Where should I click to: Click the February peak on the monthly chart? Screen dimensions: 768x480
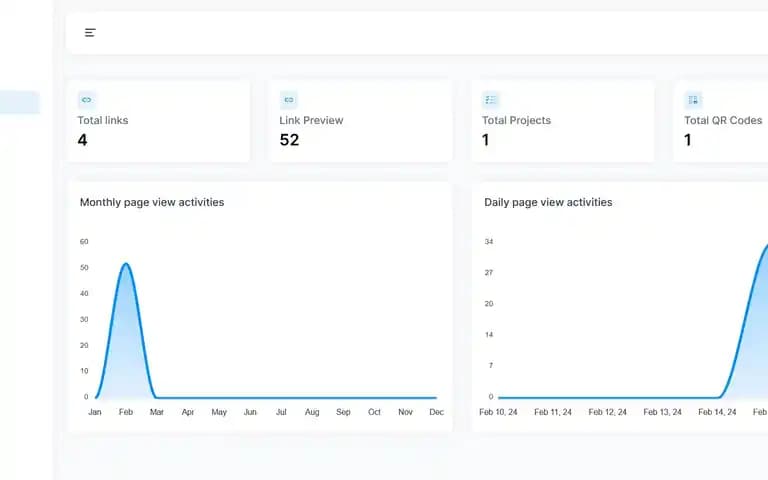point(126,264)
